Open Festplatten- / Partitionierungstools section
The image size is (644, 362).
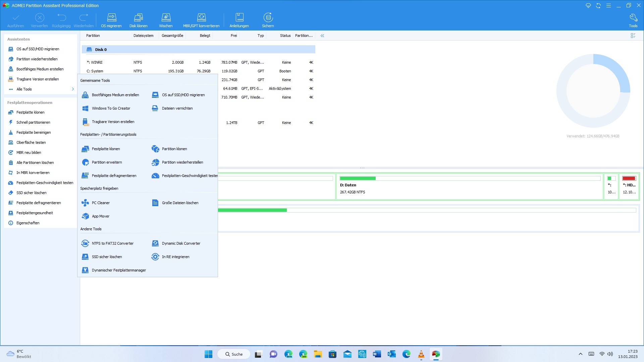[x=108, y=134]
